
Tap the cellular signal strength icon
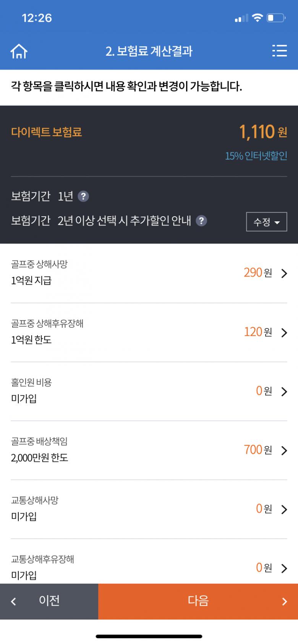click(241, 18)
